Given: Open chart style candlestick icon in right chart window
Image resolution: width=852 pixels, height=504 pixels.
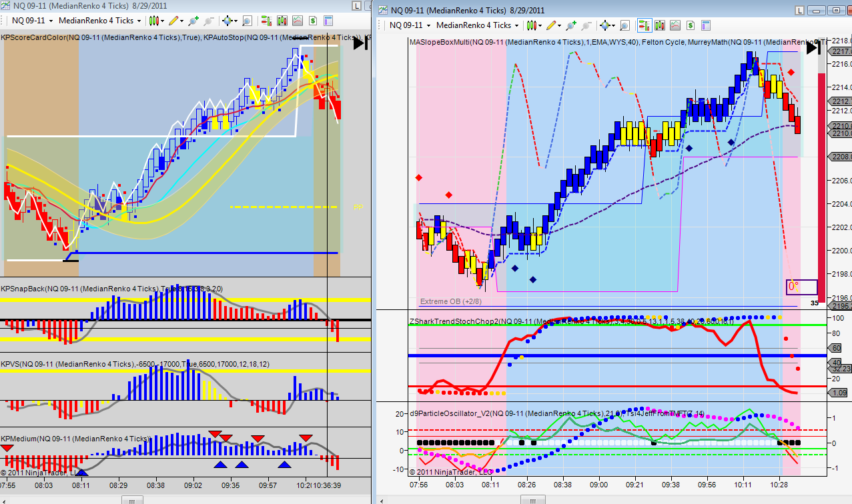Looking at the screenshot, I should (x=532, y=25).
